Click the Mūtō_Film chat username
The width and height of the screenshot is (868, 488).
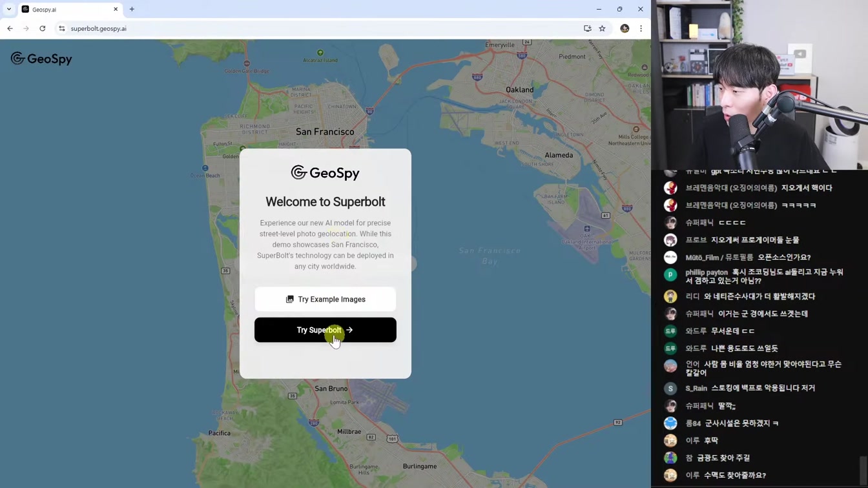719,257
